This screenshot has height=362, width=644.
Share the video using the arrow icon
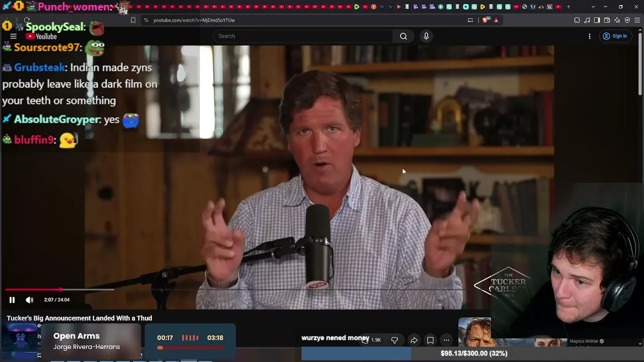(x=414, y=340)
